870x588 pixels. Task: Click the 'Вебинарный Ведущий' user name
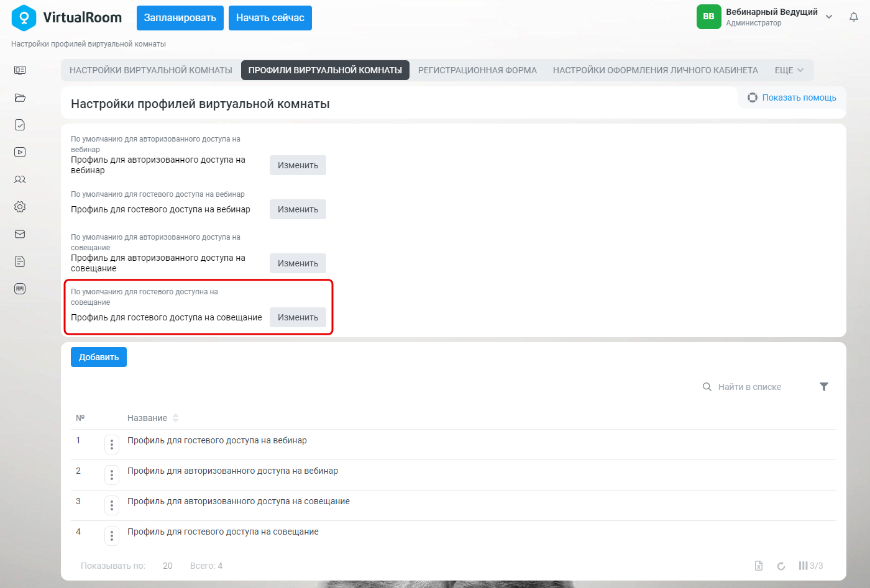pos(772,12)
